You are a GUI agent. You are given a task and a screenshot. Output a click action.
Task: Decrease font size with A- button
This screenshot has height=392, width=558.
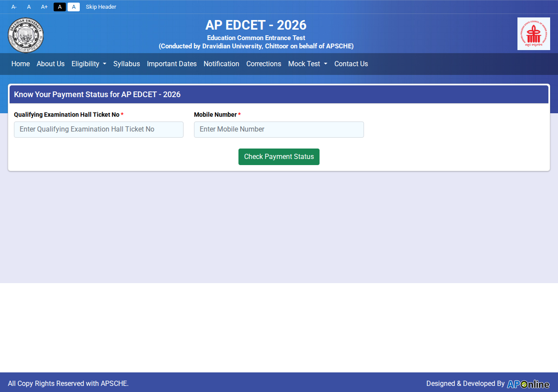coord(14,7)
